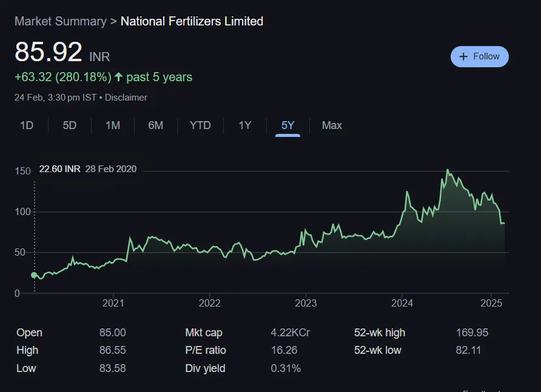Click the +63.32 (280.18%) change text
Screen dimensions: 541x392
tap(63, 77)
